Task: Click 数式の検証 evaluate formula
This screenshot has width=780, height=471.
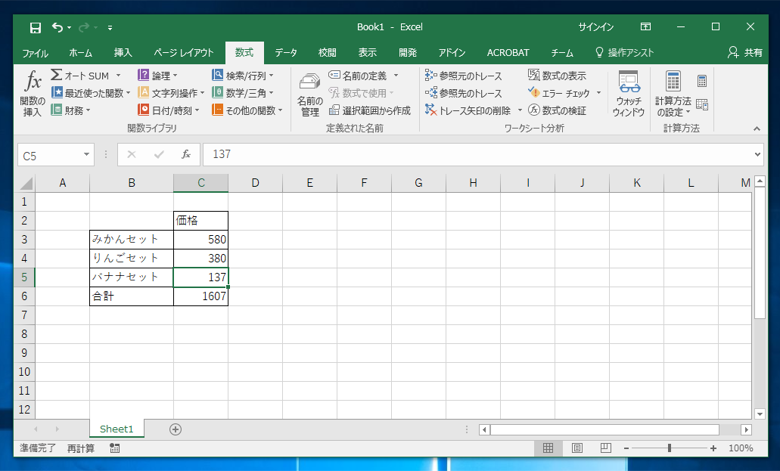Action: click(x=557, y=110)
